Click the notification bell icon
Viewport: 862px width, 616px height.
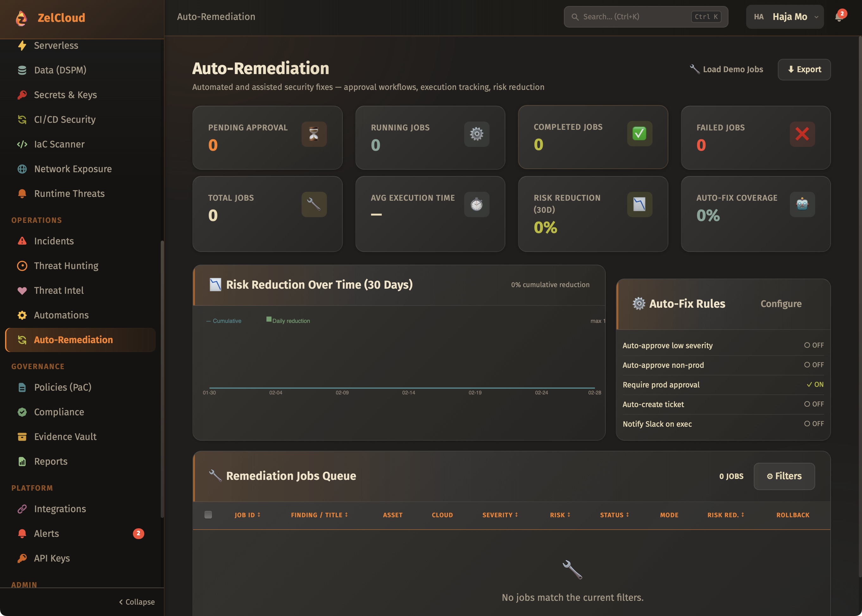[839, 17]
